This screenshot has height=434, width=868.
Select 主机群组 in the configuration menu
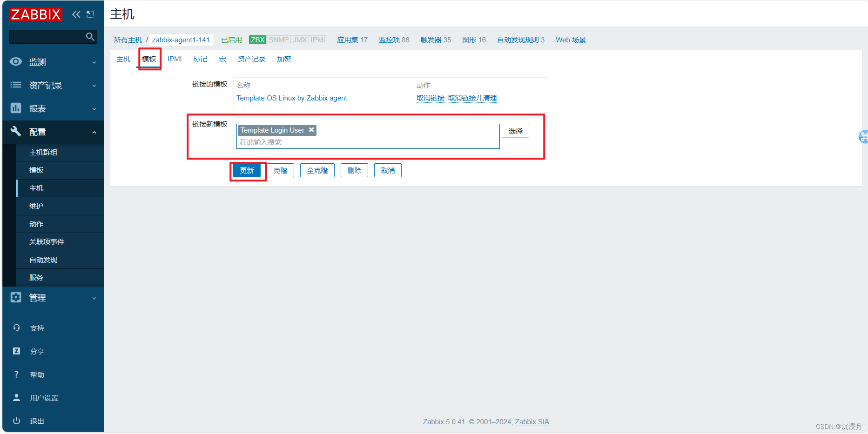click(x=43, y=152)
